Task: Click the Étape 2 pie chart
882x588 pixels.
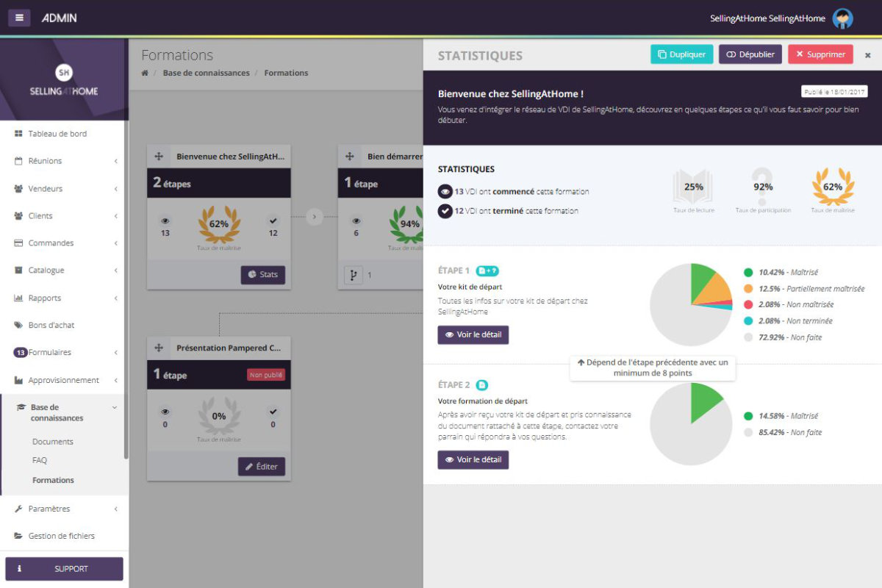Action: [x=692, y=423]
